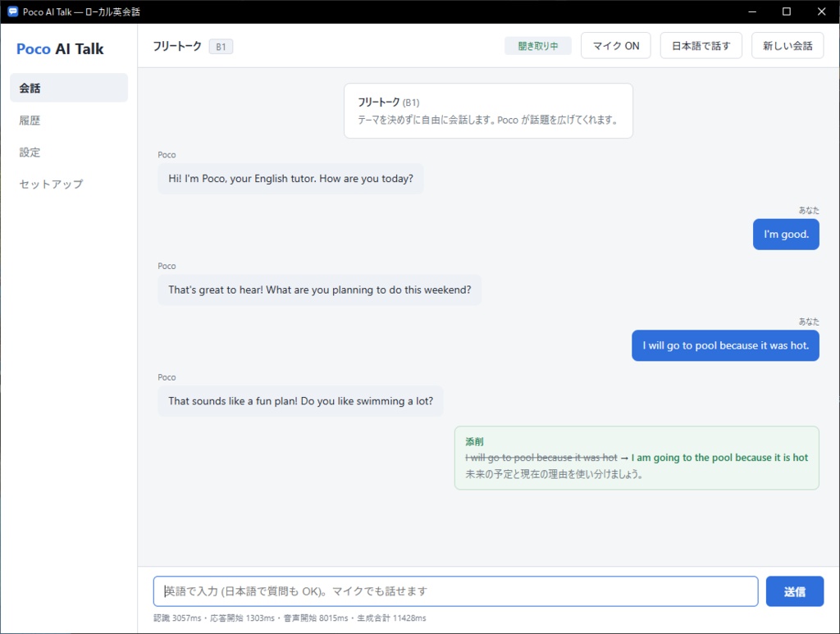Switch to 日本語で話す mode
The height and width of the screenshot is (634, 840).
(x=701, y=45)
